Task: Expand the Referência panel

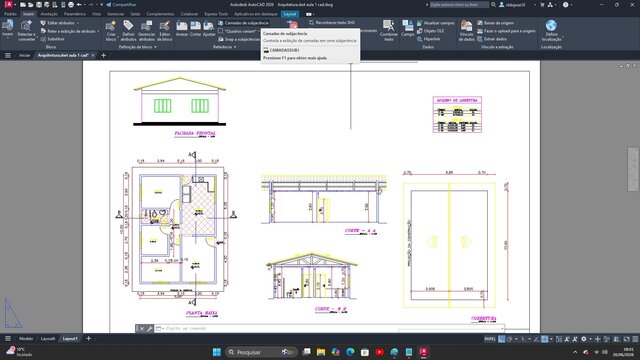Action: (224, 47)
